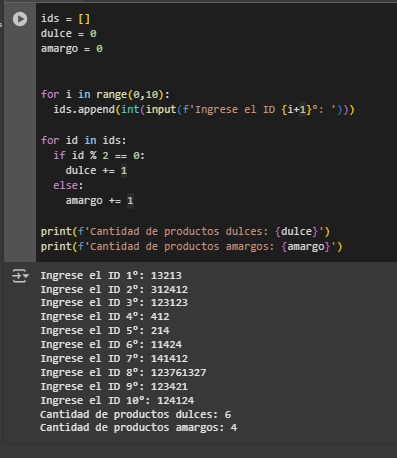397x458 pixels.
Task: Select output line 'Ingrese el ID 9°: 123421'
Action: (114, 387)
